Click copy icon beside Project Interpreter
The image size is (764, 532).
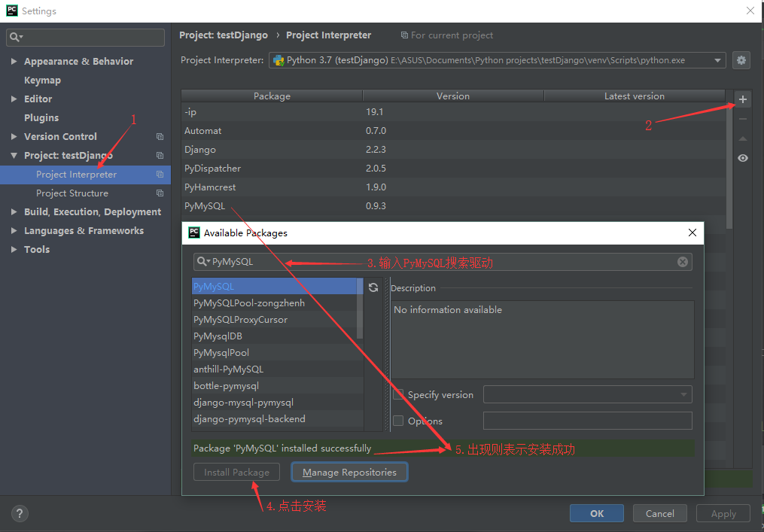(160, 175)
